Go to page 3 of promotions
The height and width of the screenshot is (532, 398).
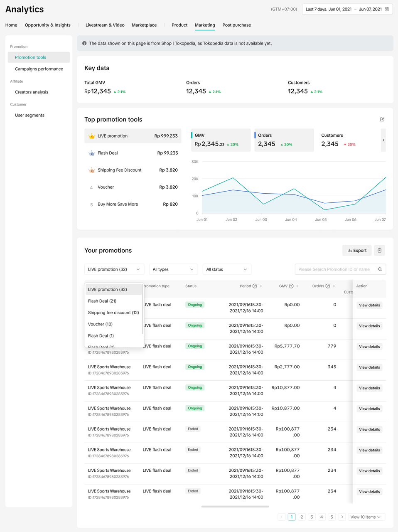[312, 517]
